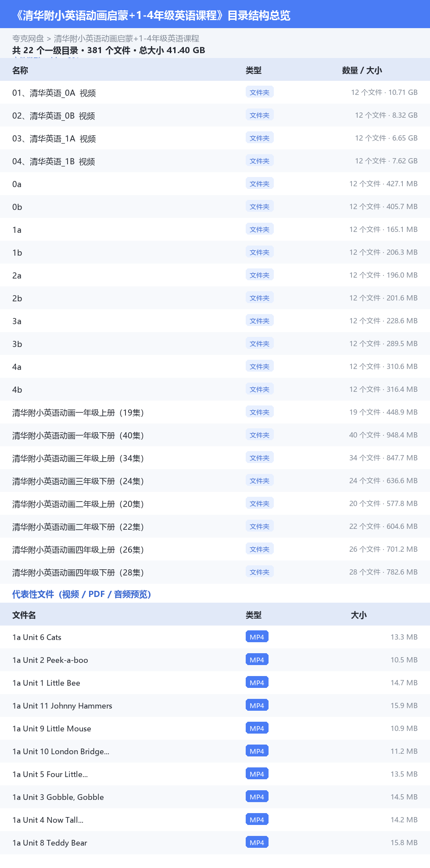Click size value 13.3 MB
Viewport: 430px width, 868px height.
coord(404,637)
